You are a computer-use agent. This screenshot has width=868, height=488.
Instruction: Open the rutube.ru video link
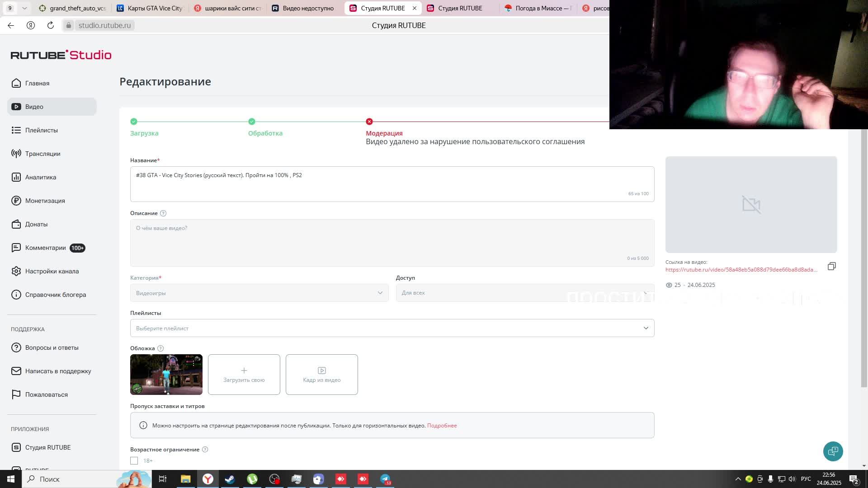coord(741,270)
